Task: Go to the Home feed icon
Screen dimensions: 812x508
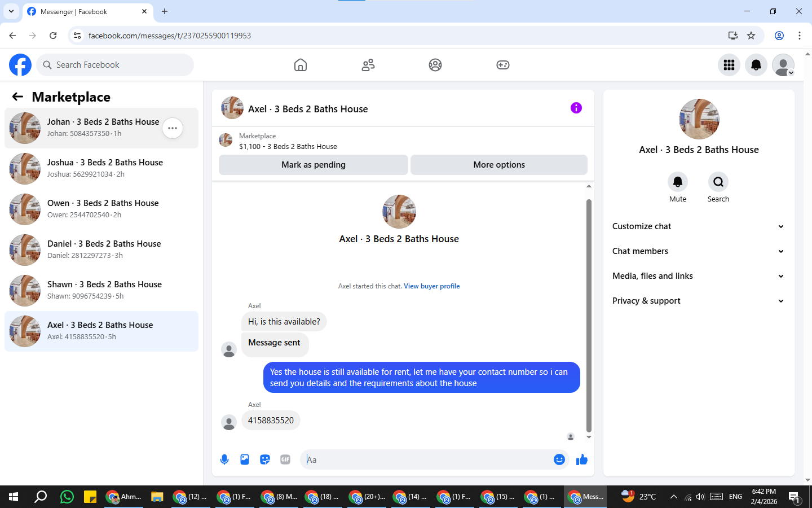Action: pos(301,65)
